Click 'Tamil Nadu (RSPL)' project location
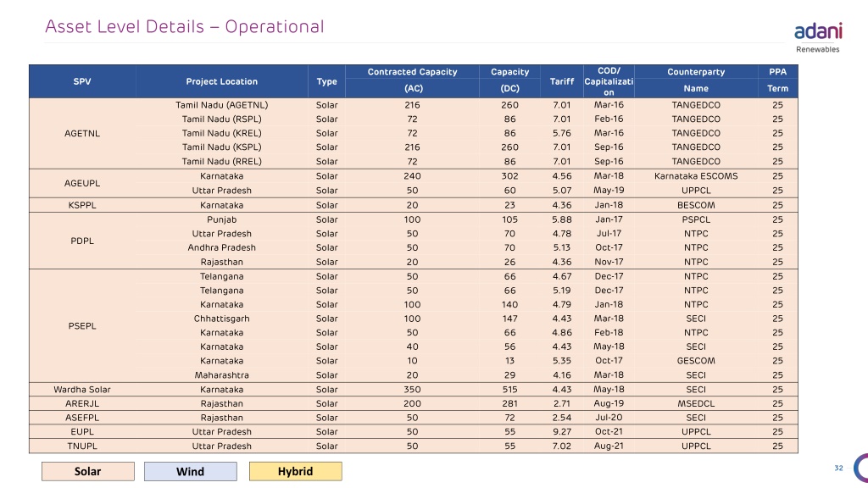868x488 pixels. pyautogui.click(x=221, y=119)
